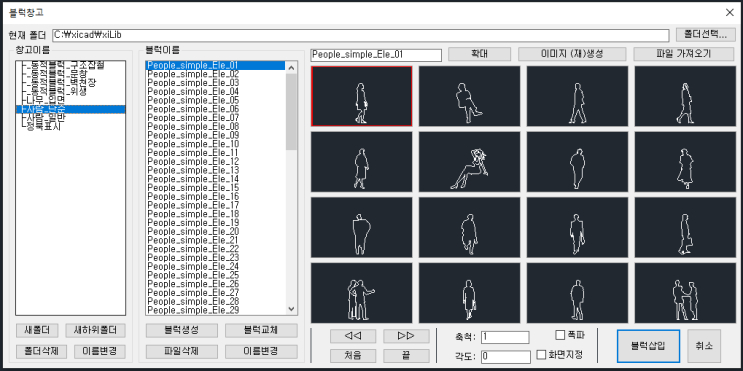Click the block list scroll down arrow
This screenshot has width=743, height=371.
tap(291, 309)
